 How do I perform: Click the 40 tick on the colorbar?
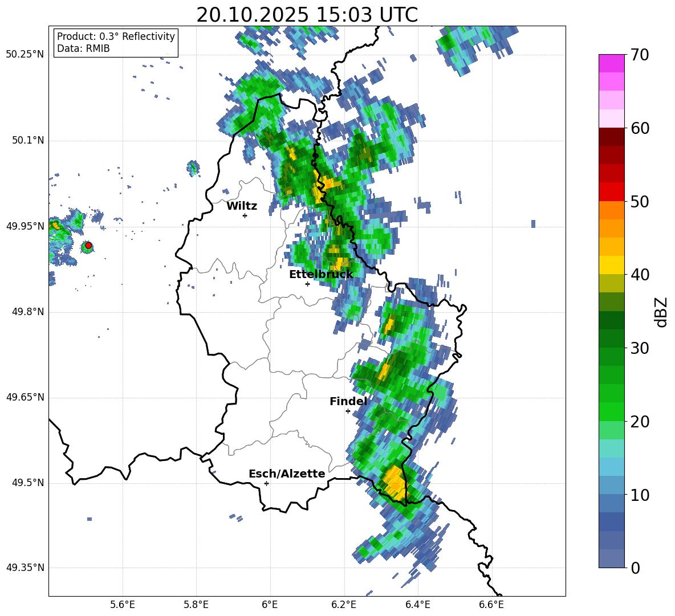click(640, 275)
